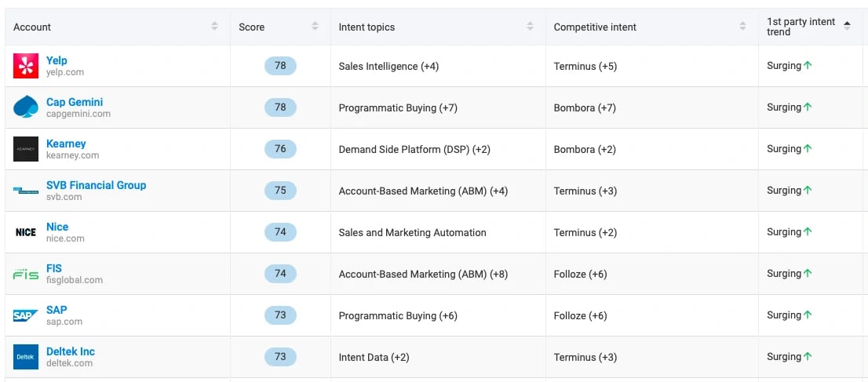
Task: Open the Yelp account link
Action: click(x=57, y=60)
